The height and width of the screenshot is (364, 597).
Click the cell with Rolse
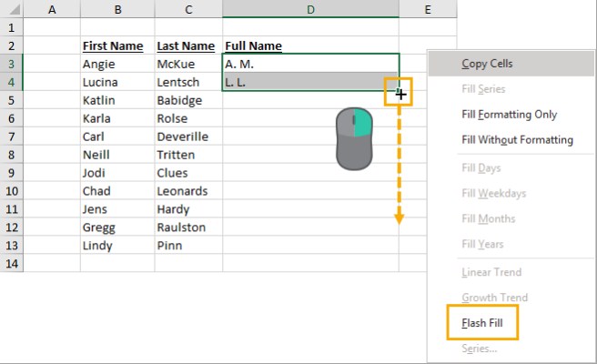[188, 118]
